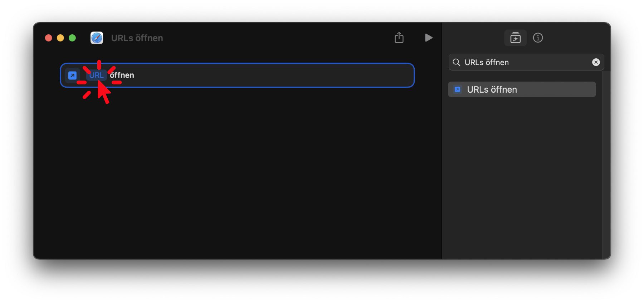Image resolution: width=644 pixels, height=303 pixels.
Task: Zoom the window with green button
Action: pos(72,38)
